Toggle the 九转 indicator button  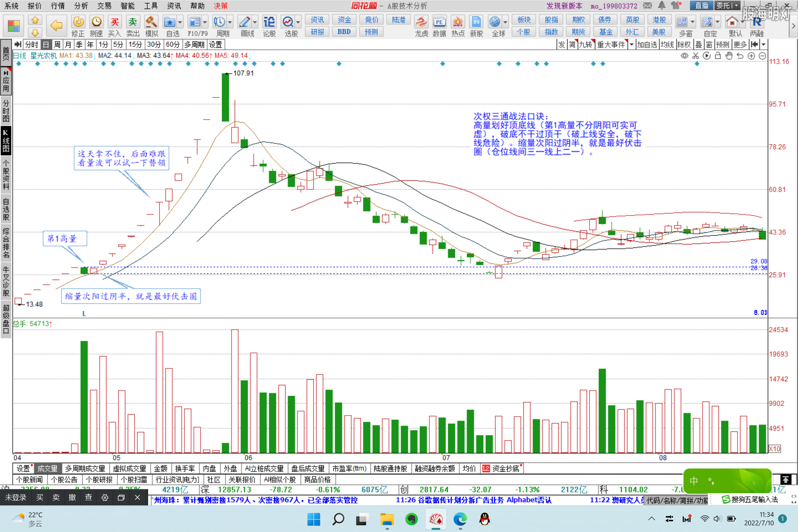point(586,45)
